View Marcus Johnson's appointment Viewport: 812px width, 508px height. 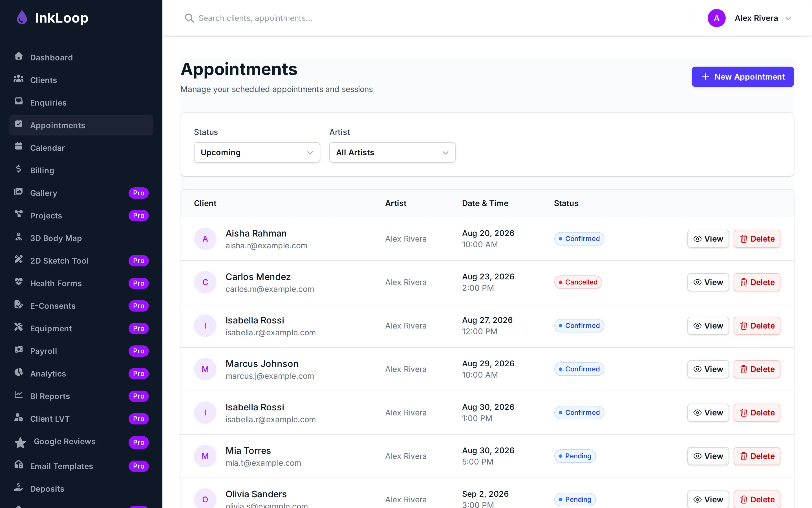[x=708, y=369]
